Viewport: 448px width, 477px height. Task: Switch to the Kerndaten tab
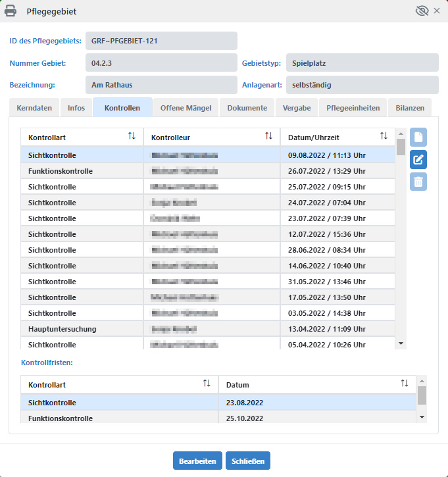pos(34,108)
